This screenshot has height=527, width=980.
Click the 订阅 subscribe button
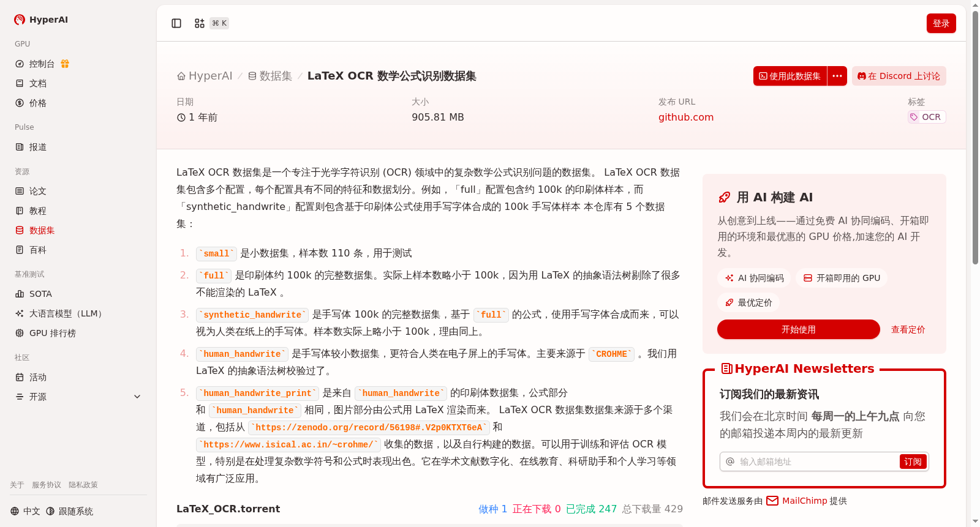click(913, 462)
